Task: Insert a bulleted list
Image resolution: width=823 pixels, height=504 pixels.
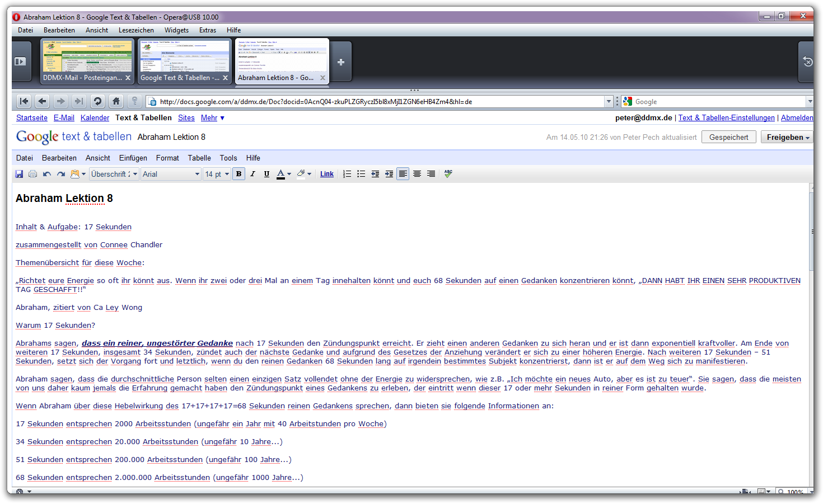Action: pos(361,174)
